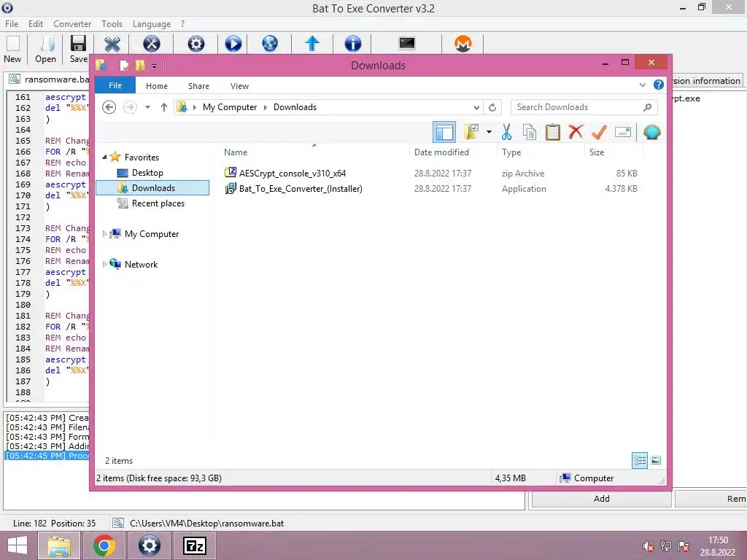The image size is (747, 560).
Task: Open Explorer help question mark icon
Action: (x=659, y=85)
